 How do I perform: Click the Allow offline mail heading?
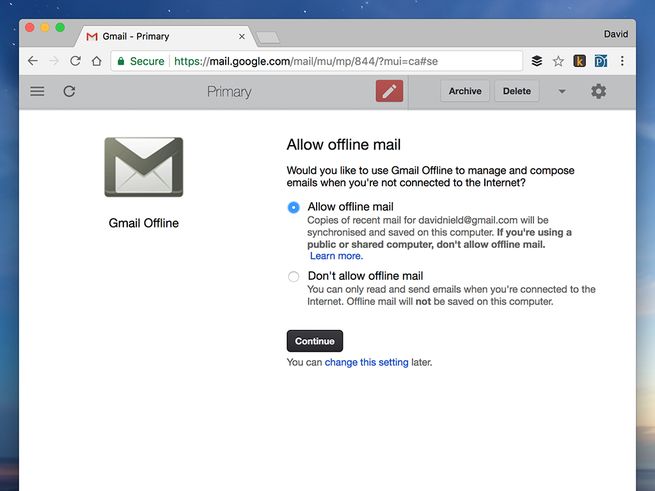343,145
